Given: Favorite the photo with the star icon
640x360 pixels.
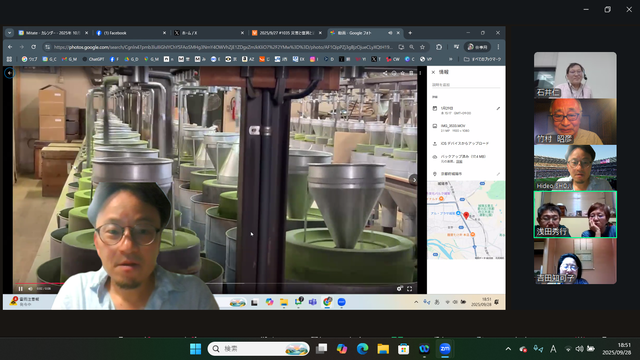Looking at the screenshot, I should coord(402,73).
